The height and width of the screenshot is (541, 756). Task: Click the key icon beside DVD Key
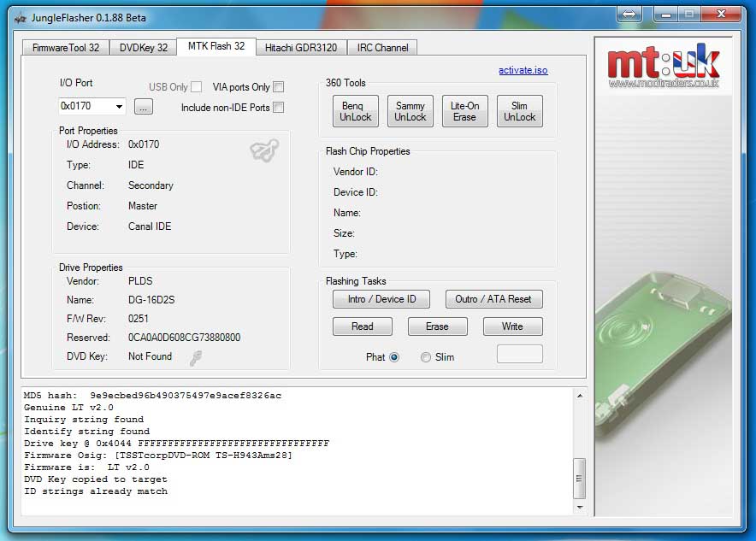click(196, 358)
